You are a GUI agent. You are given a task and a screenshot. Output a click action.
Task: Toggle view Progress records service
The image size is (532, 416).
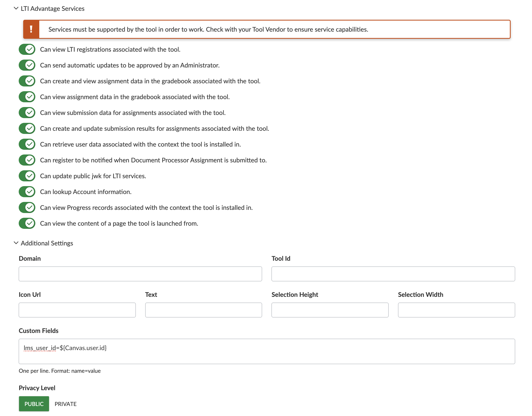point(27,207)
